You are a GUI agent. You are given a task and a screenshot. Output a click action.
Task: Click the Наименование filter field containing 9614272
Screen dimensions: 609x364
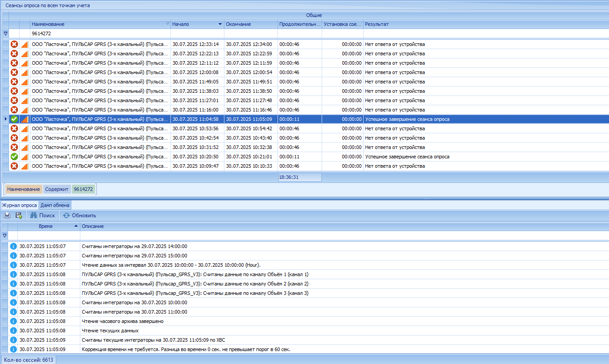pos(100,33)
